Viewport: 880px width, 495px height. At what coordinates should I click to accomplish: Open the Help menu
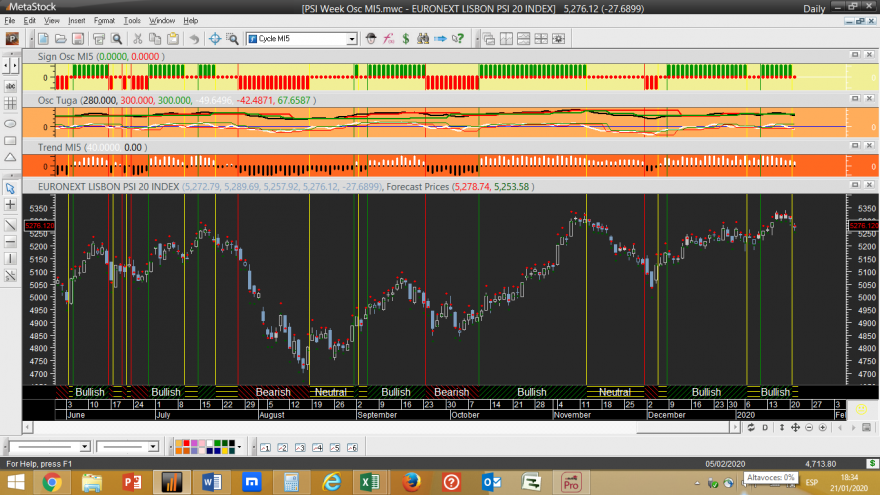coord(191,21)
